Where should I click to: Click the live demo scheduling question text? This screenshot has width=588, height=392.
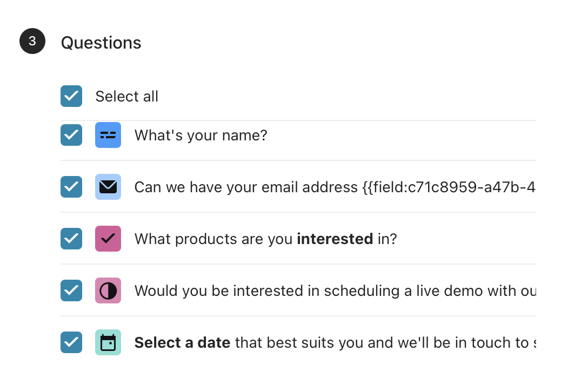click(335, 291)
